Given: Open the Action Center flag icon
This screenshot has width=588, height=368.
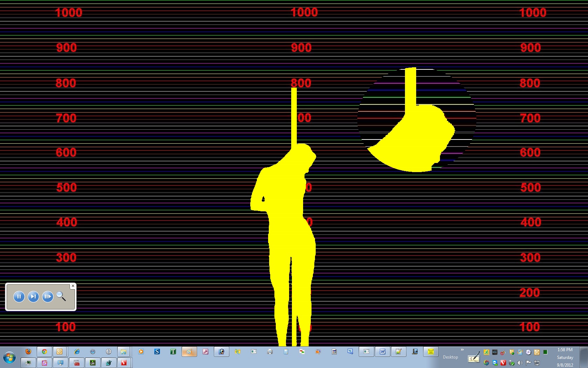Looking at the screenshot, I should (x=528, y=363).
